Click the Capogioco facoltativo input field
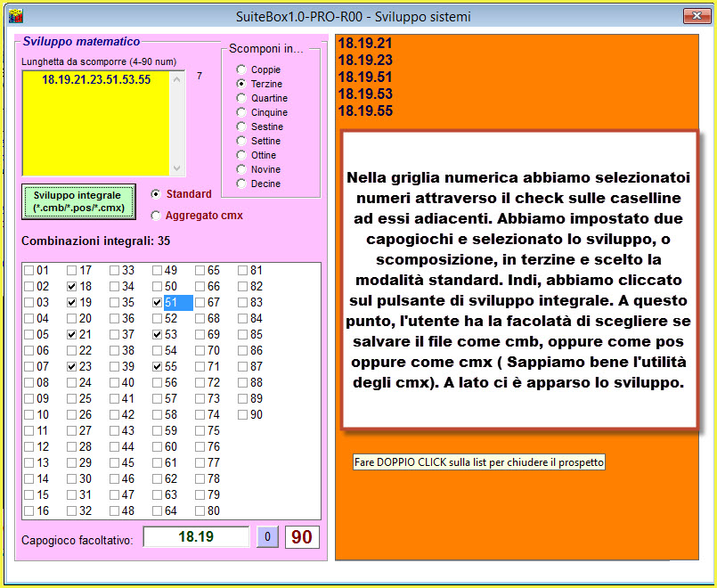The width and height of the screenshot is (717, 588). (196, 537)
